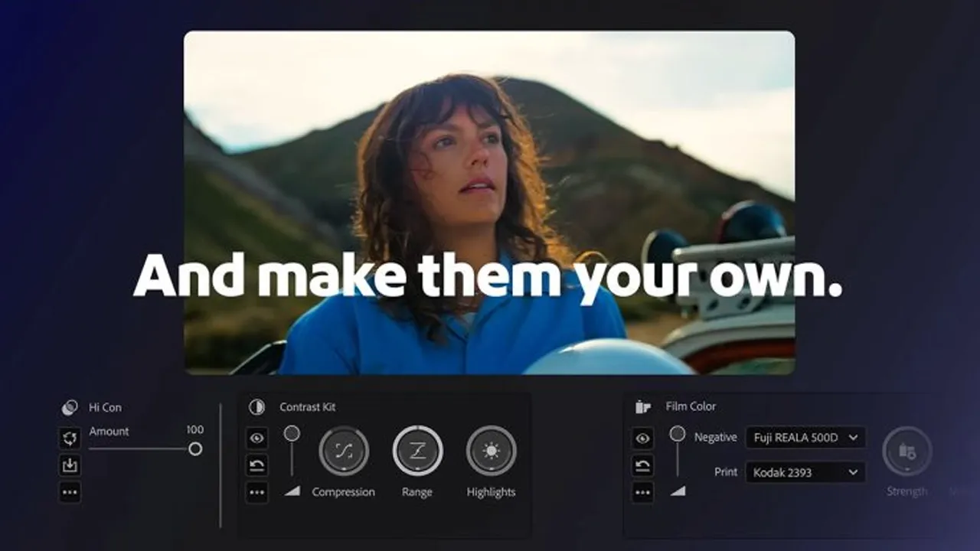
Task: Open the Negative Fuji REALA 500D dropdown
Action: (x=805, y=437)
